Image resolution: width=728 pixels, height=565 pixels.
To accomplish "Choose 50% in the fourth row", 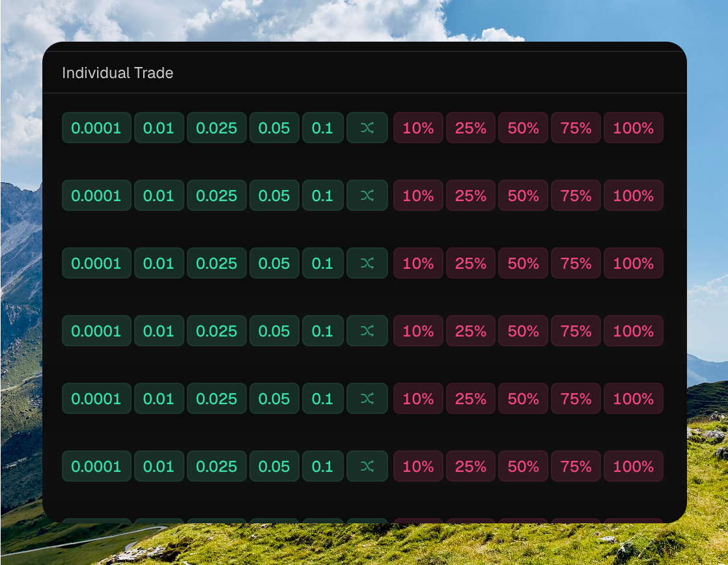I will 524,331.
